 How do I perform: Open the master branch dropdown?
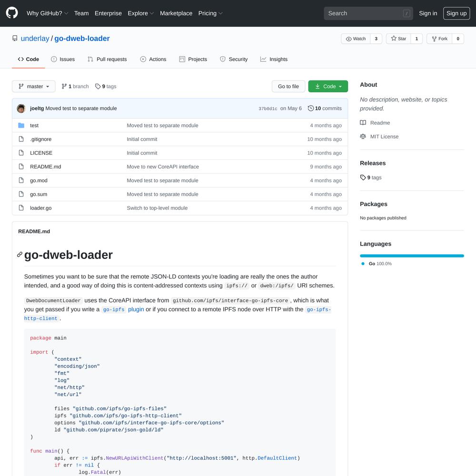[34, 87]
